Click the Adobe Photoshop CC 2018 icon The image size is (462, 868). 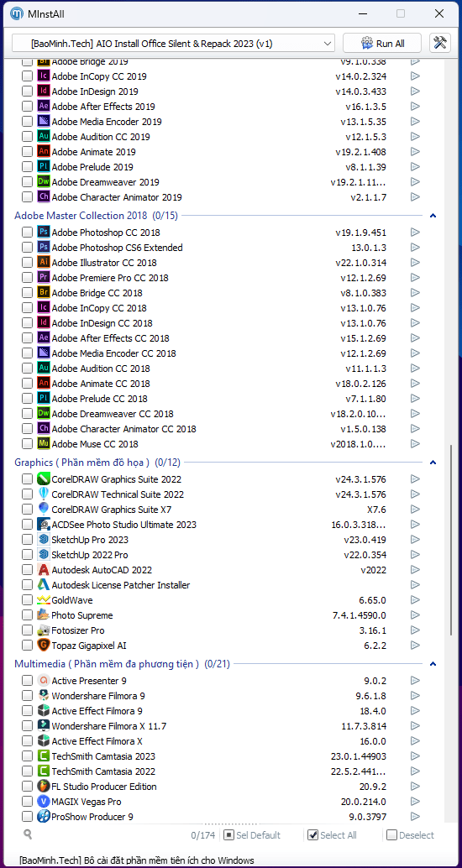tap(44, 232)
